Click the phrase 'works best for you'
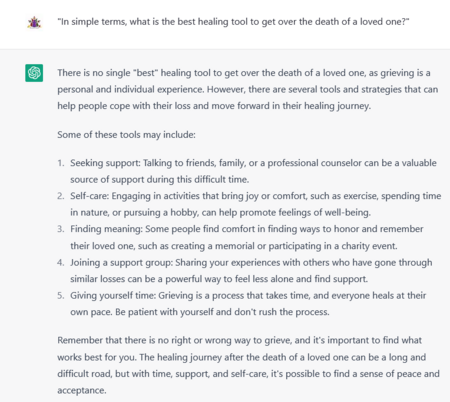The image size is (450, 402). coord(97,357)
